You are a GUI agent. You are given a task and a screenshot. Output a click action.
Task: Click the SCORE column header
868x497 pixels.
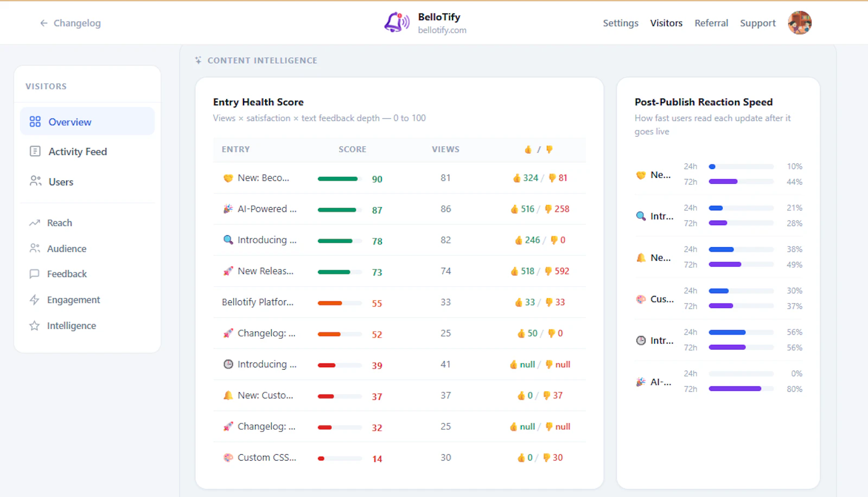[x=353, y=150]
